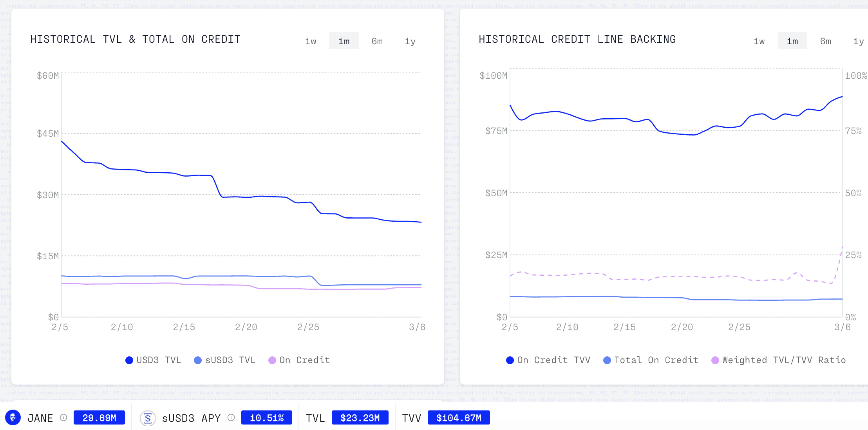868x430 pixels.
Task: Switch Credit Line Backing chart to 6m
Action: 825,41
